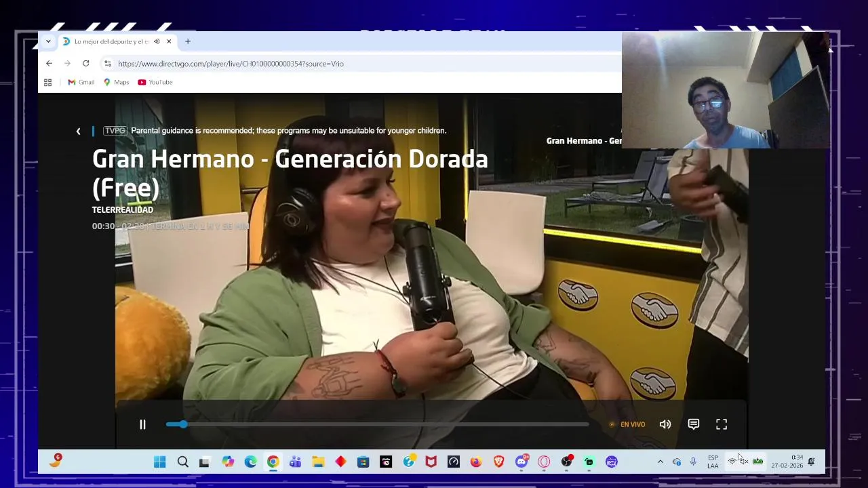Open the Pluto TV taskbar app
The image size is (868, 488).
[x=386, y=462]
